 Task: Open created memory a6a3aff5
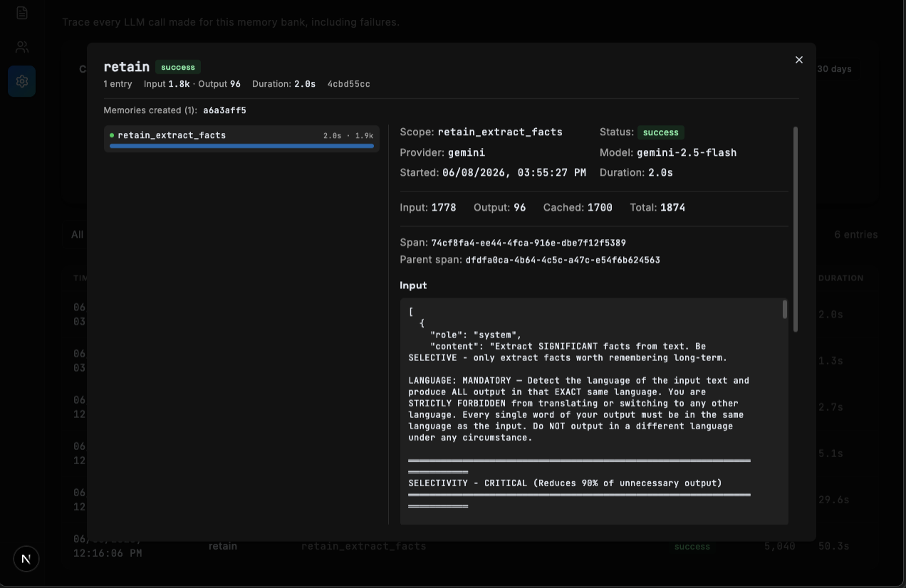224,110
